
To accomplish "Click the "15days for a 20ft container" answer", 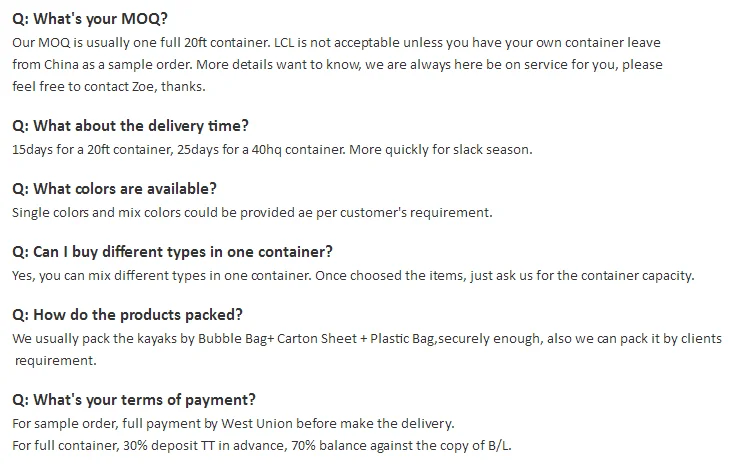I will point(272,150).
